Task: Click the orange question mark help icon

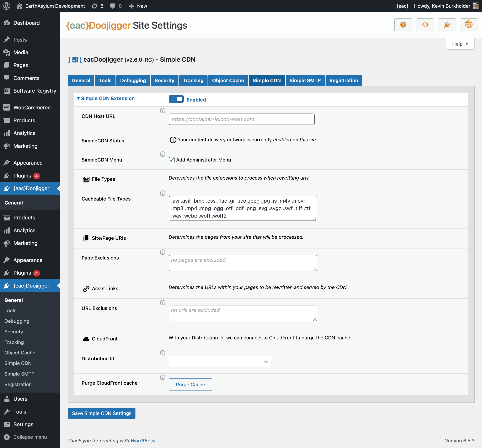Action: pyautogui.click(x=403, y=25)
